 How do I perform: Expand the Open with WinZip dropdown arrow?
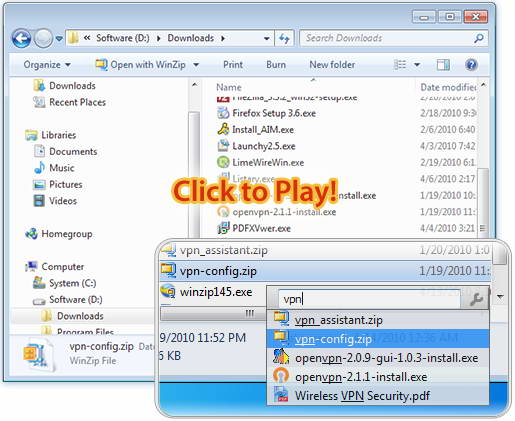[x=196, y=65]
